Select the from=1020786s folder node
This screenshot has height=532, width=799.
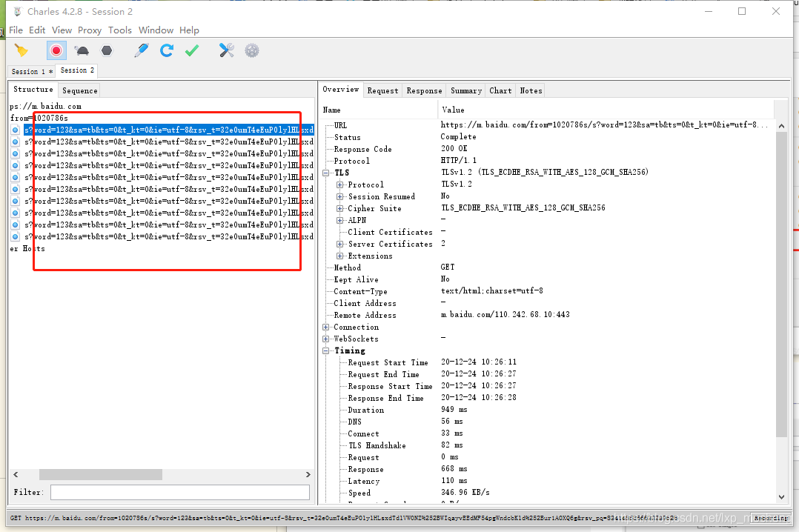(x=39, y=118)
